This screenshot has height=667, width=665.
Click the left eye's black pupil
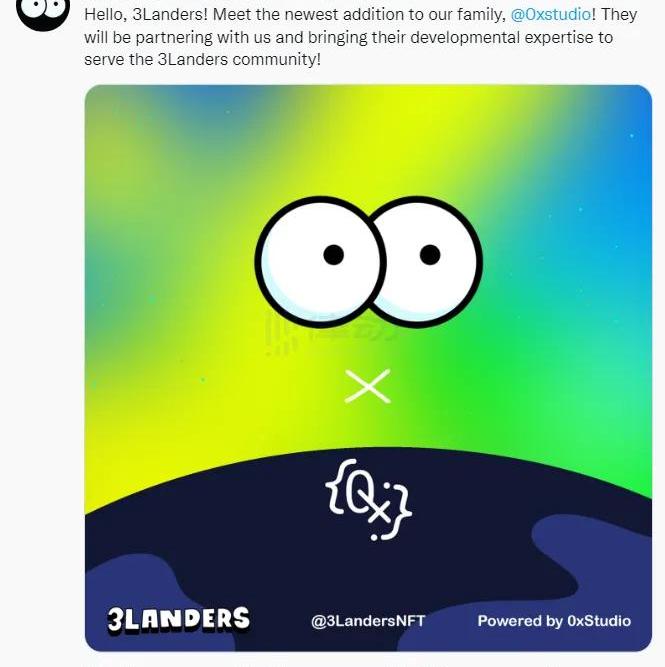tap(334, 254)
